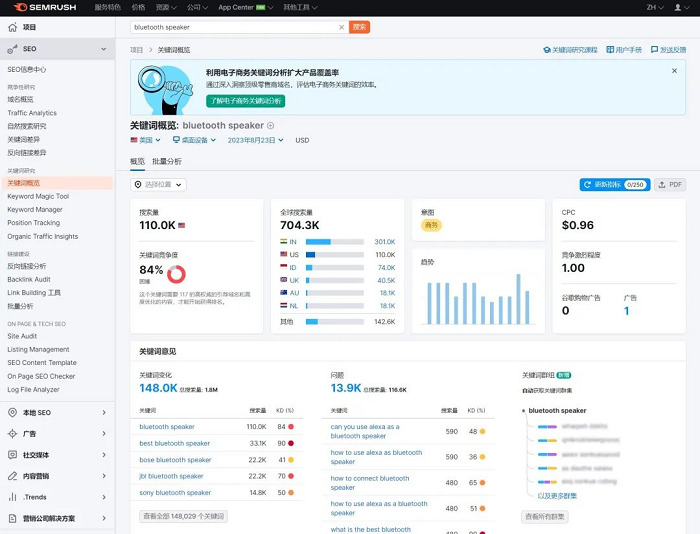Click the 查看所有群集 button

(x=545, y=517)
